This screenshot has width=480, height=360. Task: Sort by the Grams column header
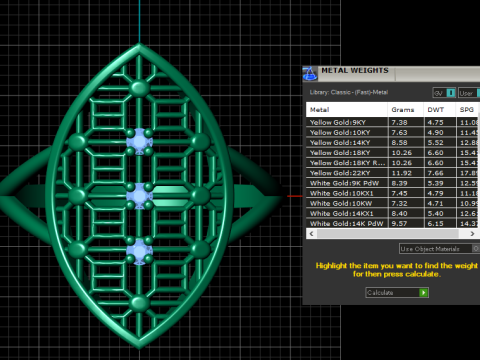pyautogui.click(x=406, y=110)
